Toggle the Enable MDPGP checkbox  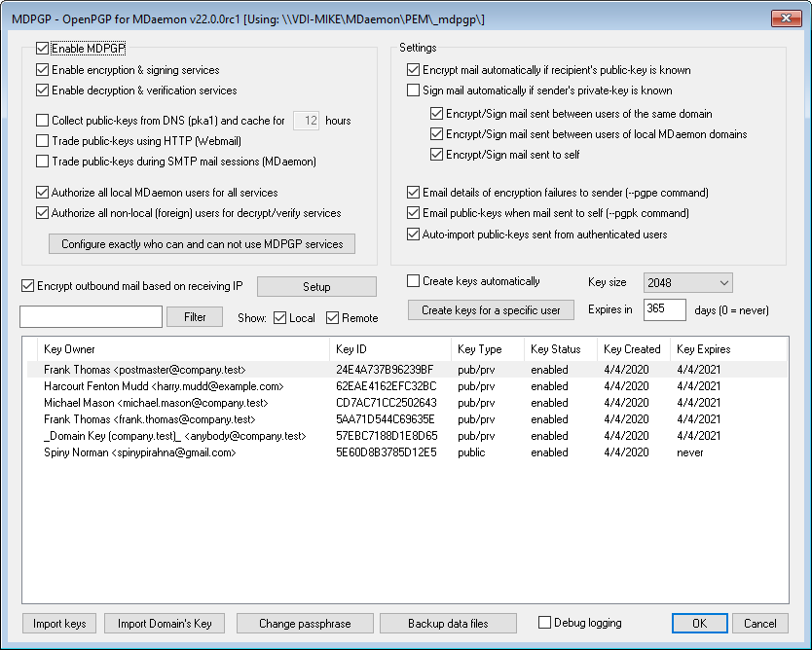pos(43,48)
